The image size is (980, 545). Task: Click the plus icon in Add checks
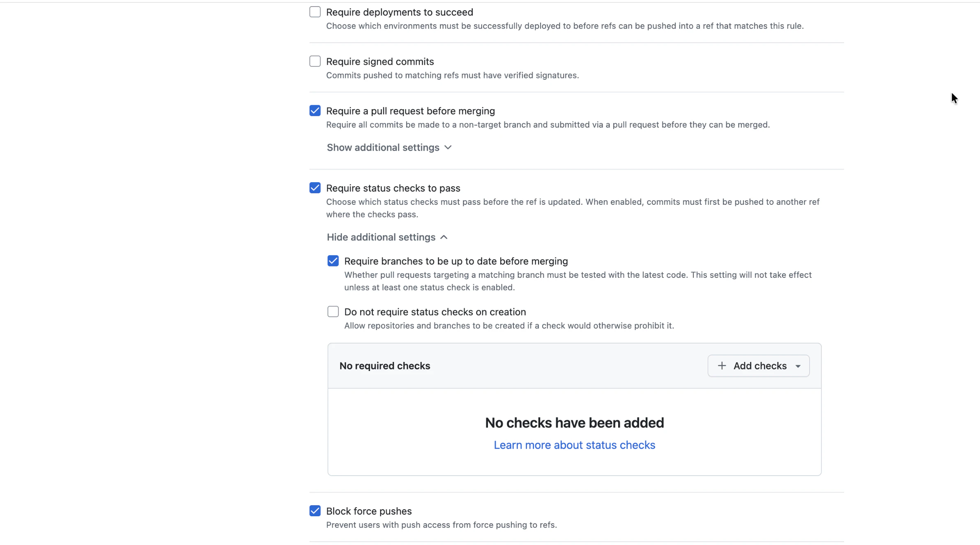coord(722,366)
